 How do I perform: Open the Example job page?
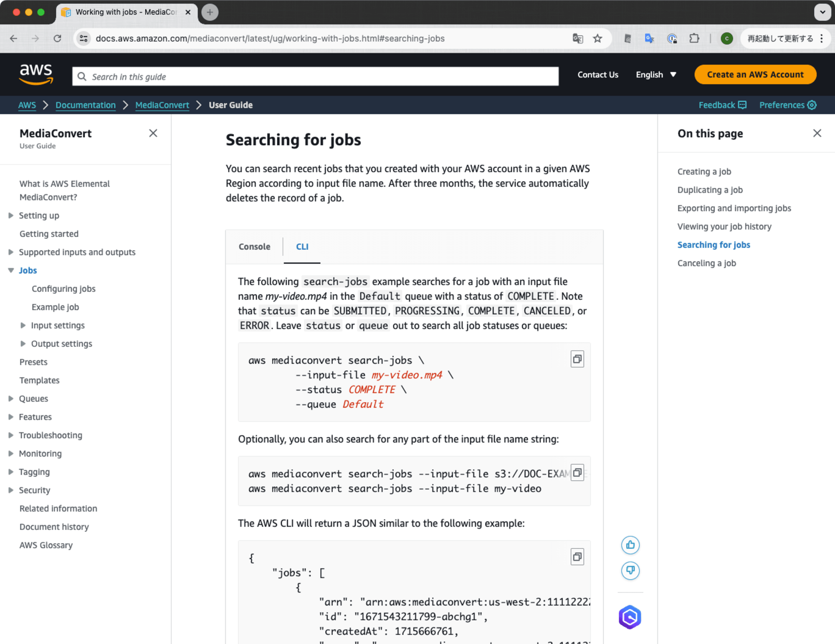click(x=55, y=307)
